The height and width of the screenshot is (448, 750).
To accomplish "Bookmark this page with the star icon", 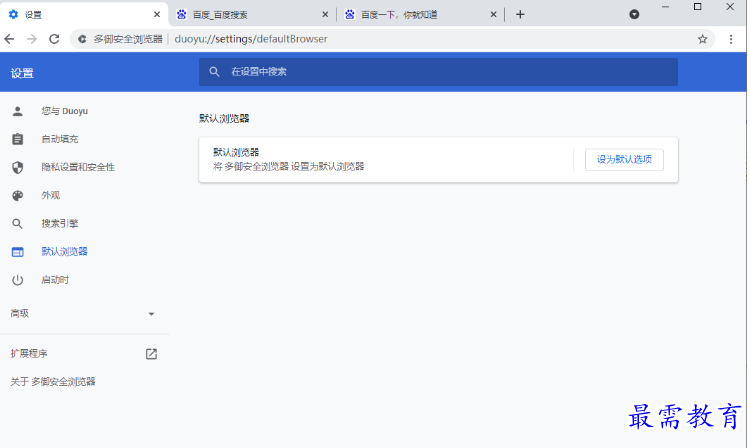I will click(x=702, y=39).
